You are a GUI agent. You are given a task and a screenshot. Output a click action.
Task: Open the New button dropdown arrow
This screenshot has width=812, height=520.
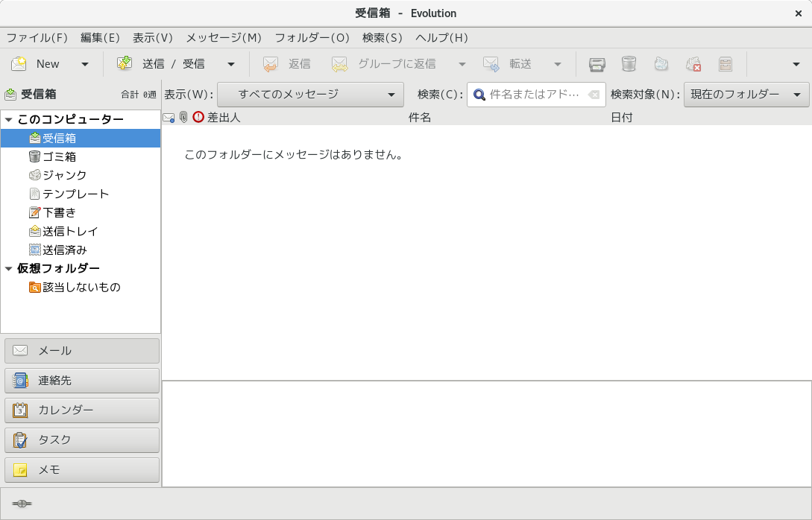[85, 64]
